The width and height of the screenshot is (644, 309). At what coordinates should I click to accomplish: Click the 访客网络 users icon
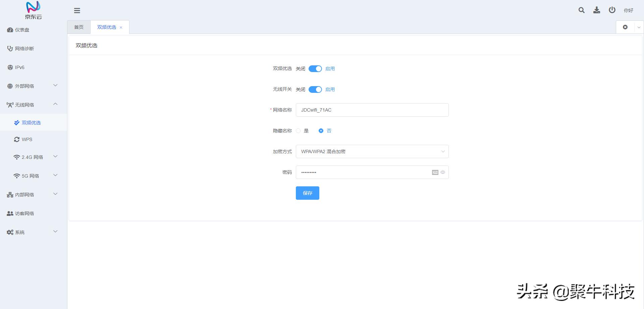(x=10, y=213)
